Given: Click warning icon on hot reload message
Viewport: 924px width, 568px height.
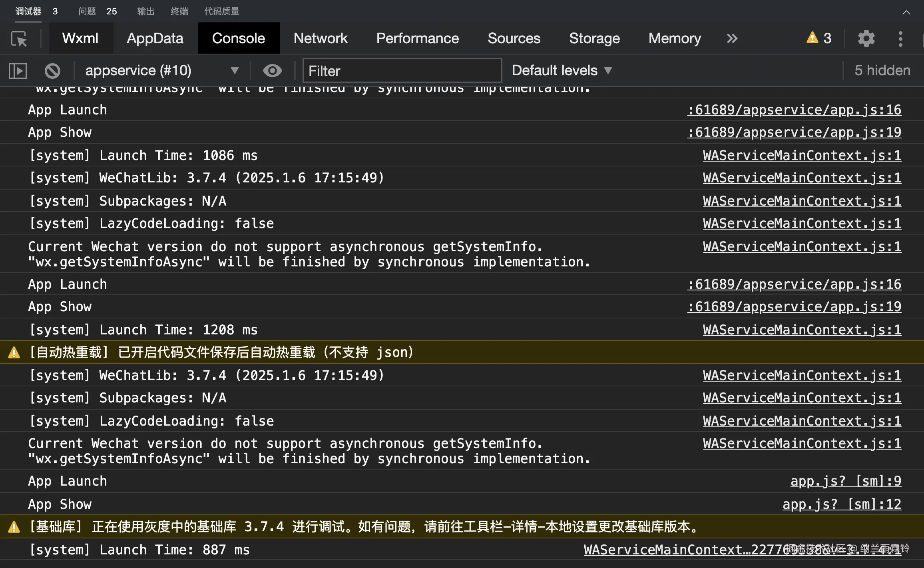Looking at the screenshot, I should click(14, 353).
